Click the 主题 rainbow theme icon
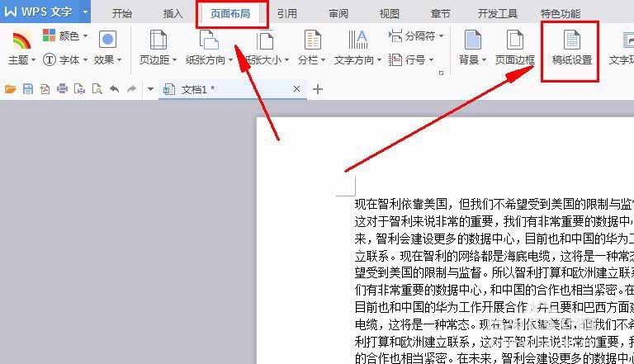Screen dimensions: 634x364 21,40
